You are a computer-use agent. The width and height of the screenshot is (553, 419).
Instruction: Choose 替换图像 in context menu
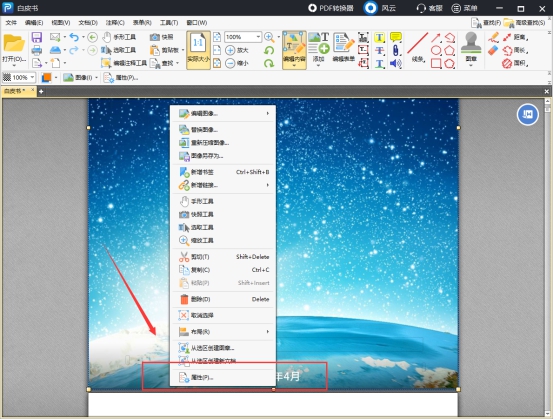(x=223, y=130)
